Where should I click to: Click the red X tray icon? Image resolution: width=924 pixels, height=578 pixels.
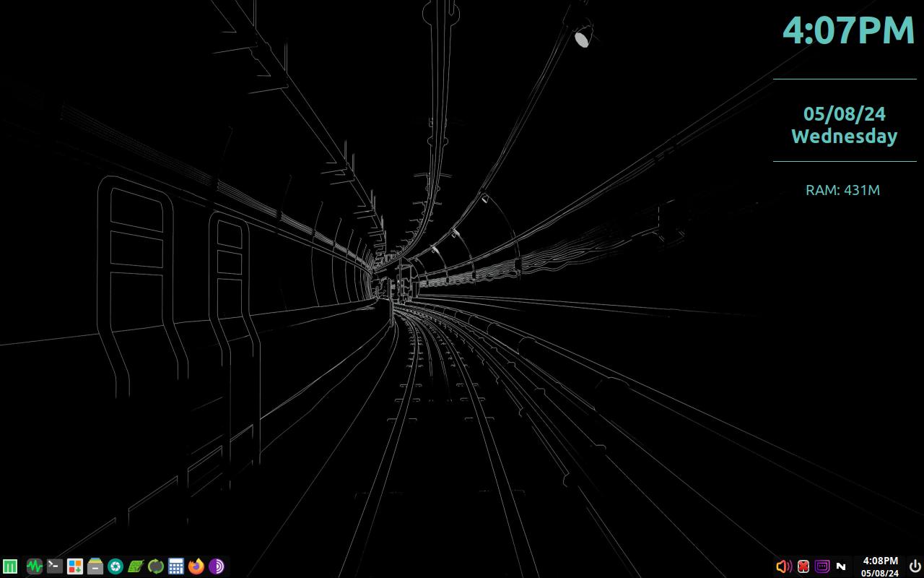(803, 566)
